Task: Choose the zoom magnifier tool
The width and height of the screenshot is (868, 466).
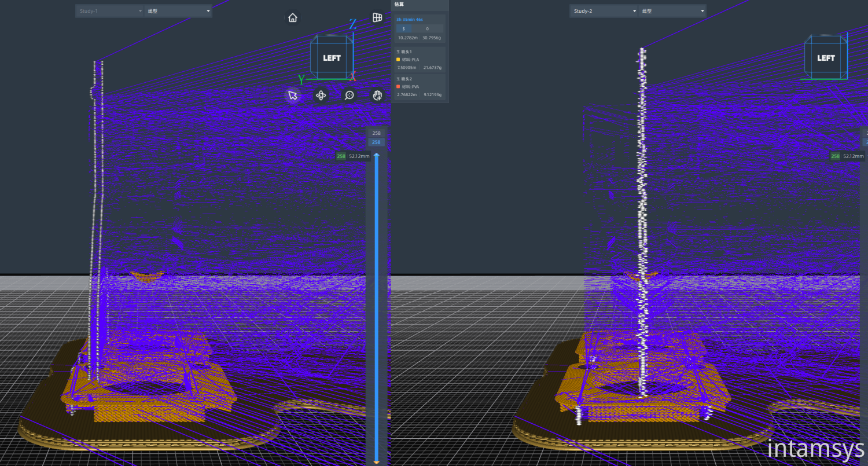Action: 349,96
